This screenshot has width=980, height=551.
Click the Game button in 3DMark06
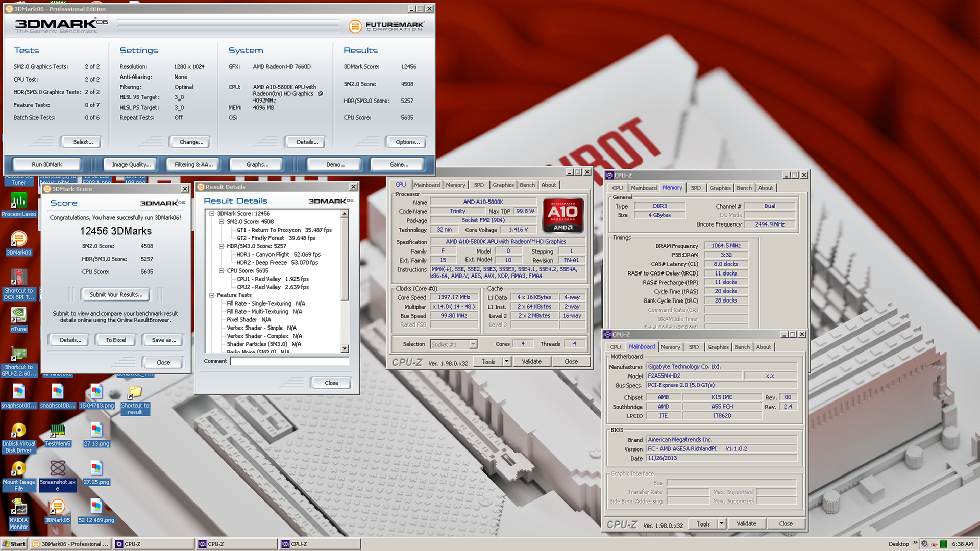pos(399,165)
